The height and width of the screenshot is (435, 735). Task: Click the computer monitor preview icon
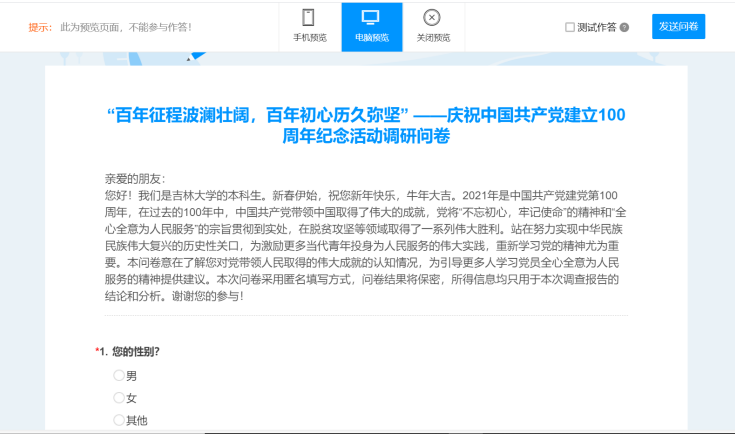[x=371, y=18]
